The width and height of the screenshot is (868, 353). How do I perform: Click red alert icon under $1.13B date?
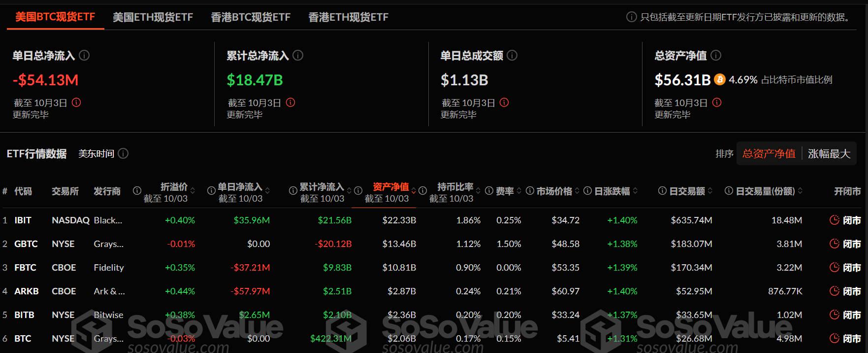(504, 103)
